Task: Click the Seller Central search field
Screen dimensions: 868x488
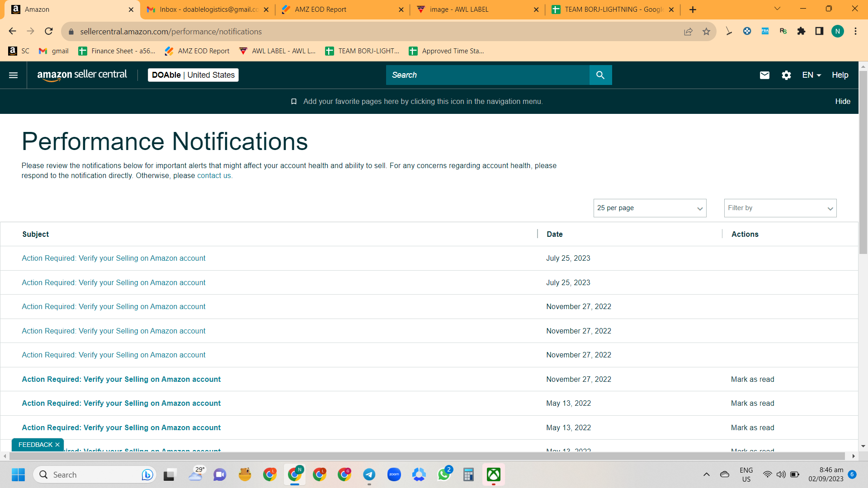Action: click(x=487, y=75)
